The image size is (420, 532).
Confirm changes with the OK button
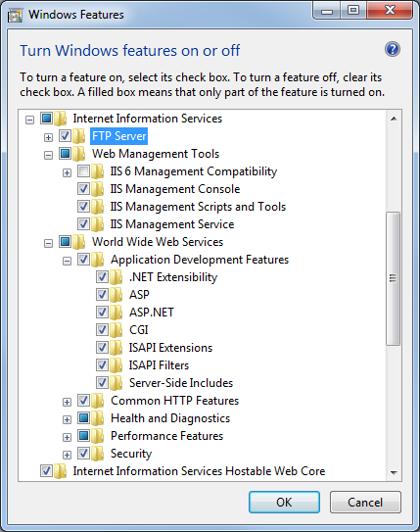point(284,503)
